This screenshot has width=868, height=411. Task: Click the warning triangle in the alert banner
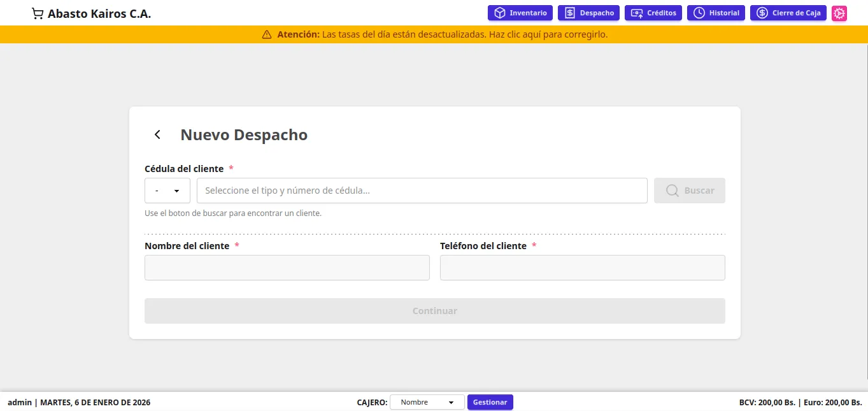coord(267,34)
